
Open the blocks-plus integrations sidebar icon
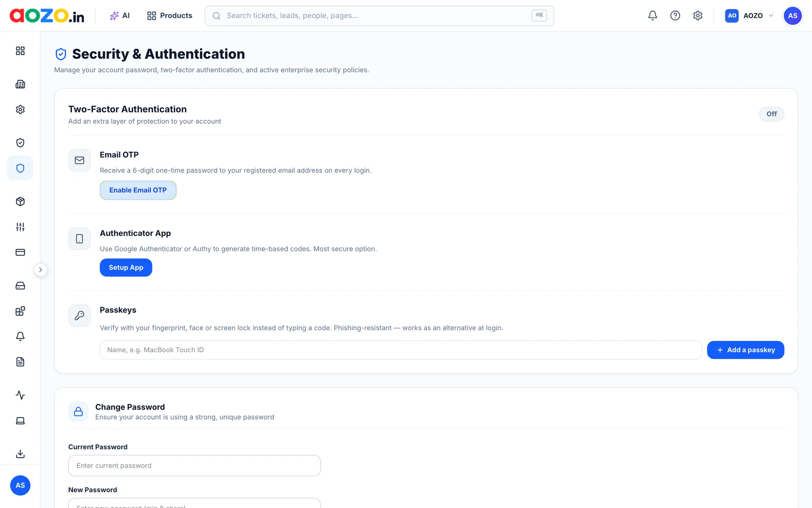tap(20, 311)
